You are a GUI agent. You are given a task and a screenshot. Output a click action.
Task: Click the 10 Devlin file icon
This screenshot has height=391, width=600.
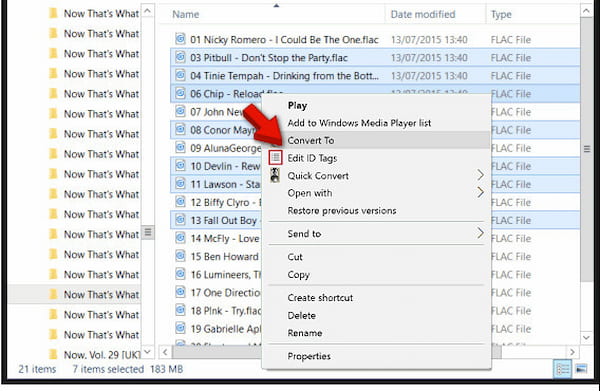180,165
